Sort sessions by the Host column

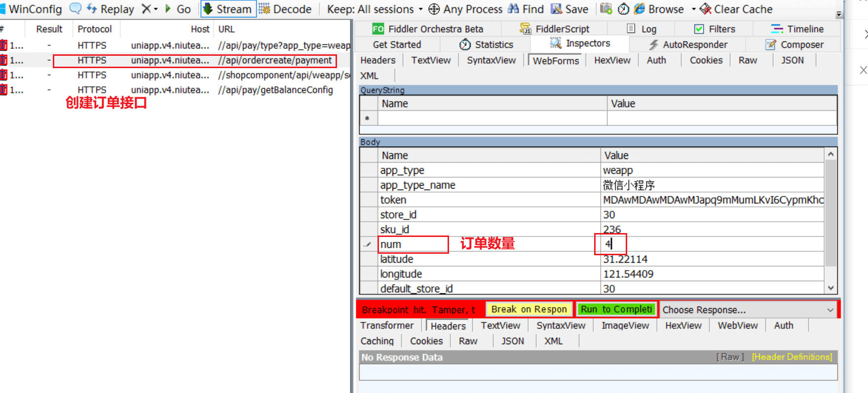tap(167, 29)
